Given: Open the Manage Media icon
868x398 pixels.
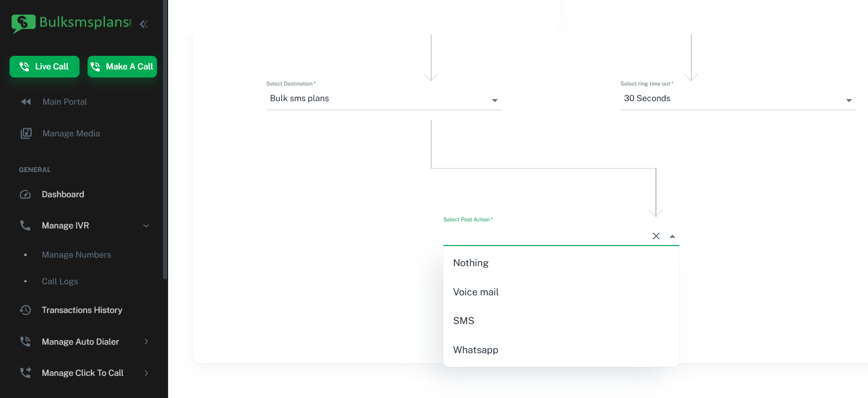Looking at the screenshot, I should 26,133.
